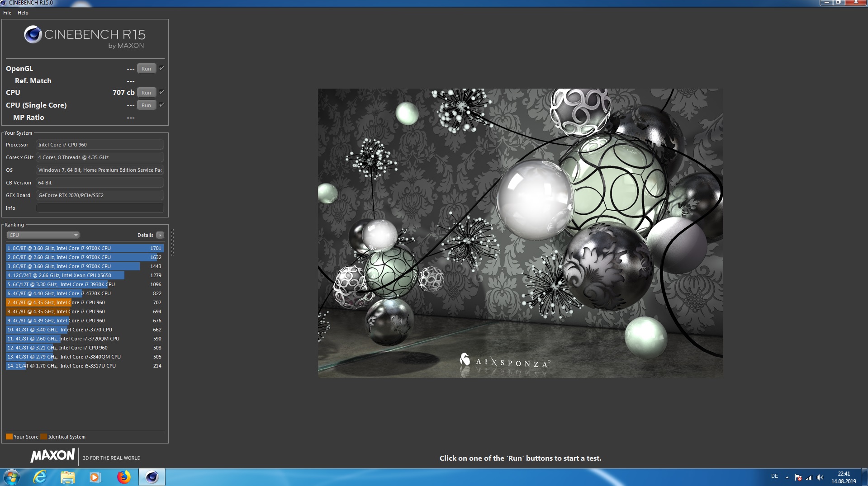Click the Show desktop button
The width and height of the screenshot is (868, 486).
pos(864,477)
